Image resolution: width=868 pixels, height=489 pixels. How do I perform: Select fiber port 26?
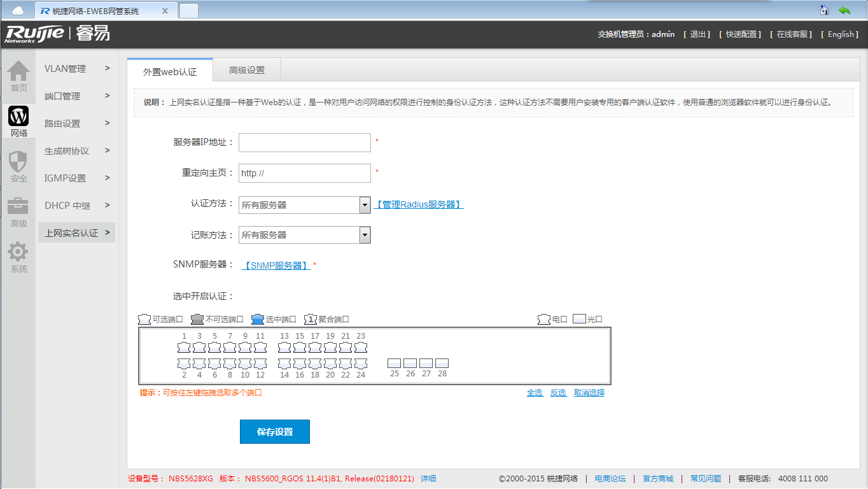(410, 363)
